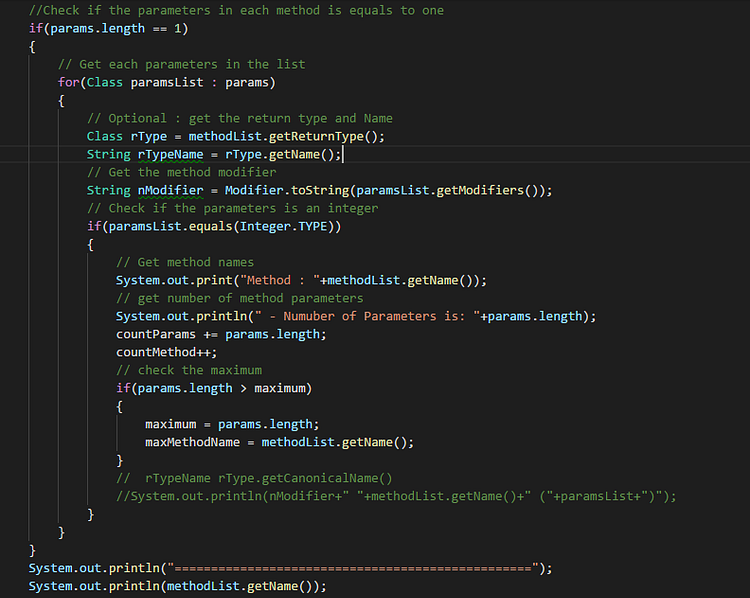Image resolution: width=750 pixels, height=598 pixels.
Task: Click 'countParams += params.length;' line
Action: pos(221,335)
